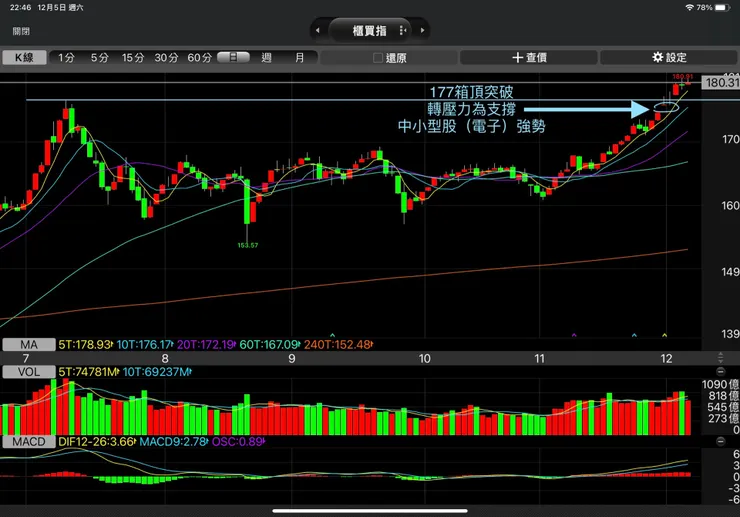Click the 153.57 low price label
This screenshot has width=740, height=517.
(248, 245)
